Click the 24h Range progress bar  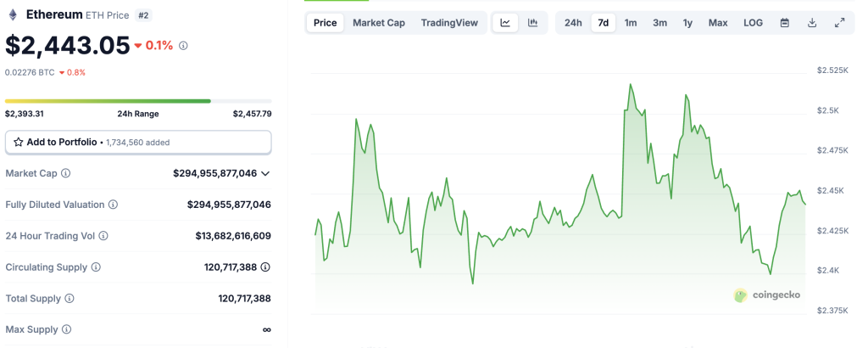(x=138, y=101)
